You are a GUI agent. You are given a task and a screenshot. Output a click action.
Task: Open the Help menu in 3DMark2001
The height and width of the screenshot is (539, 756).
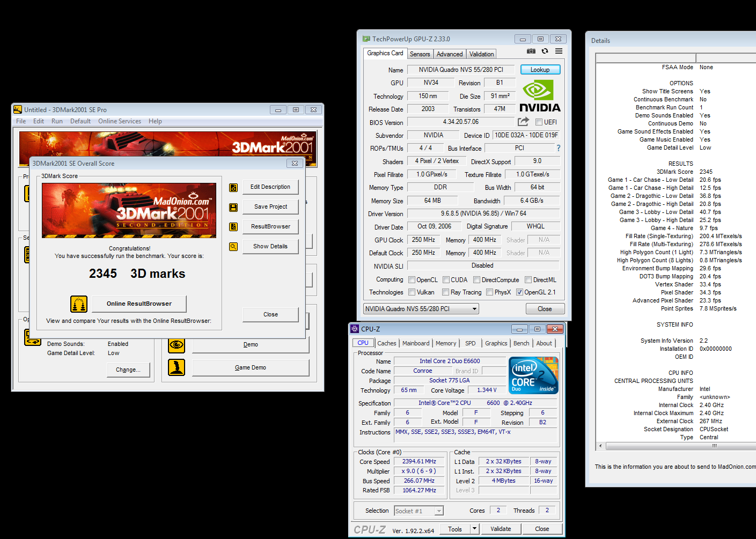155,121
